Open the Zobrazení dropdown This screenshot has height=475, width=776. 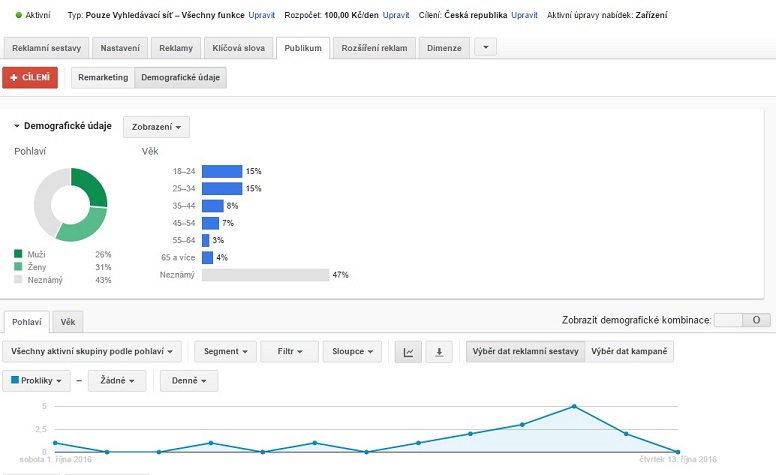coord(156,127)
